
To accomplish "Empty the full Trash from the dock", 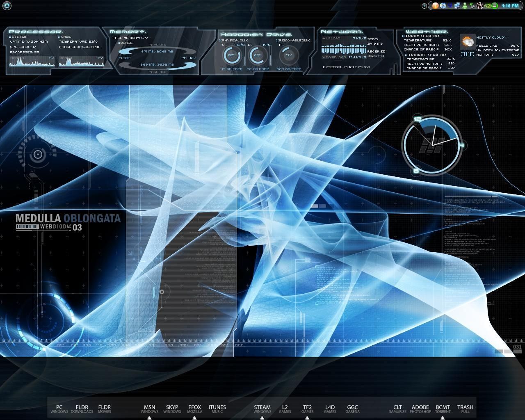I will 465,407.
